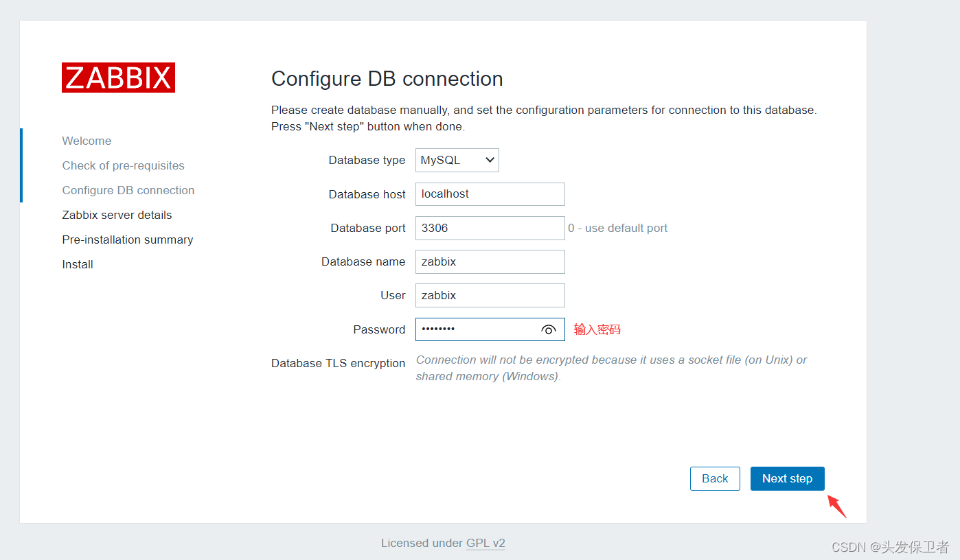Image resolution: width=960 pixels, height=560 pixels.
Task: Select Zabbix server details step
Action: tap(117, 215)
